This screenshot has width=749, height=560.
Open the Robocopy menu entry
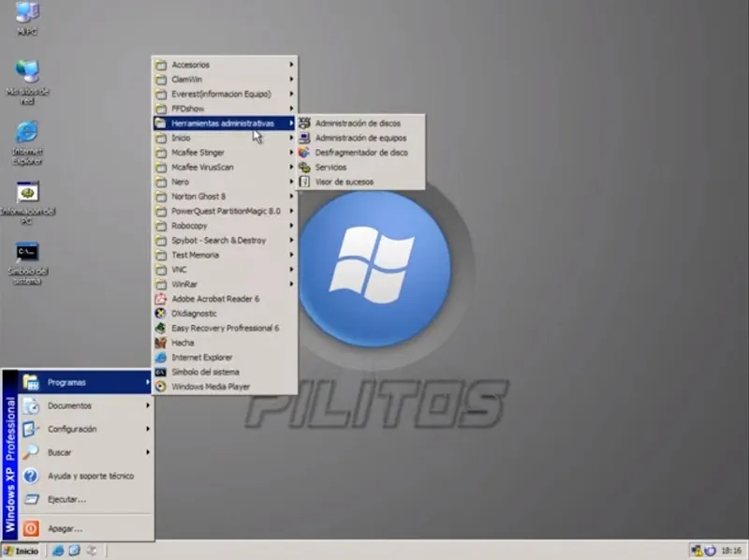[x=225, y=226]
